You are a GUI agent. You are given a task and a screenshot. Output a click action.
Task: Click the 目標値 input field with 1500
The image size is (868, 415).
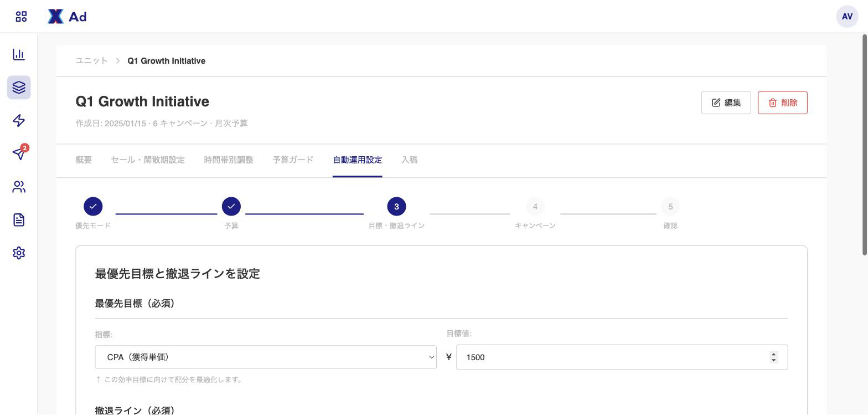(x=622, y=357)
